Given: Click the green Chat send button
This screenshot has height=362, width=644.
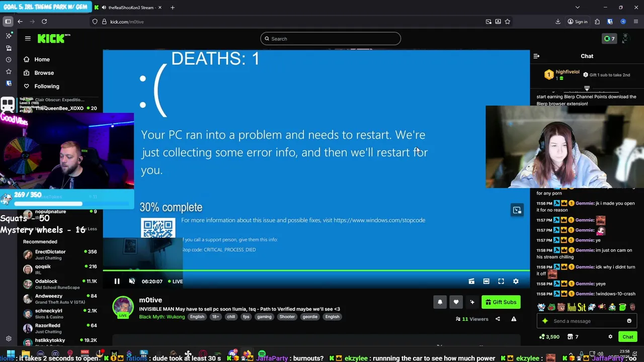Looking at the screenshot, I should coord(628,337).
